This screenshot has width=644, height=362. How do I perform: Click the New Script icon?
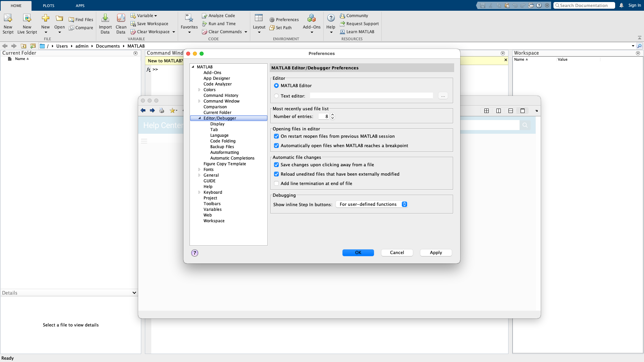click(8, 18)
